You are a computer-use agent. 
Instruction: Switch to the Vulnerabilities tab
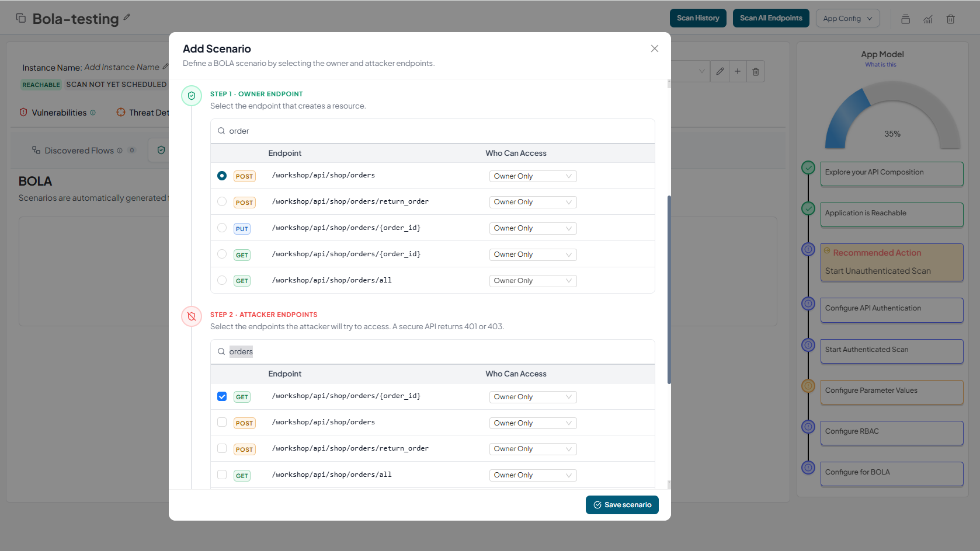pos(58,113)
